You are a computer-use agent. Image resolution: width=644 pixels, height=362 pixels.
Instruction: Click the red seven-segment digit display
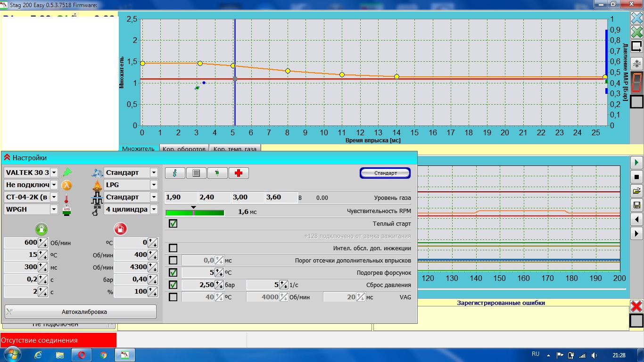click(x=636, y=82)
